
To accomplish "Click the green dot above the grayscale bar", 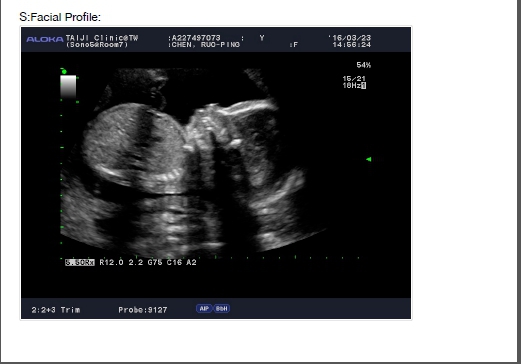I will point(64,71).
